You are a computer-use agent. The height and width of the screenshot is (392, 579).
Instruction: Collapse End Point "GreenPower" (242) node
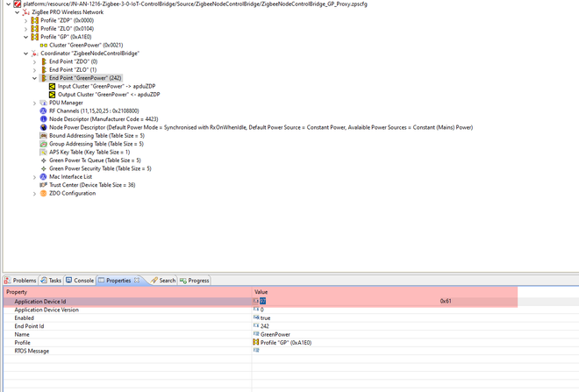coord(35,78)
